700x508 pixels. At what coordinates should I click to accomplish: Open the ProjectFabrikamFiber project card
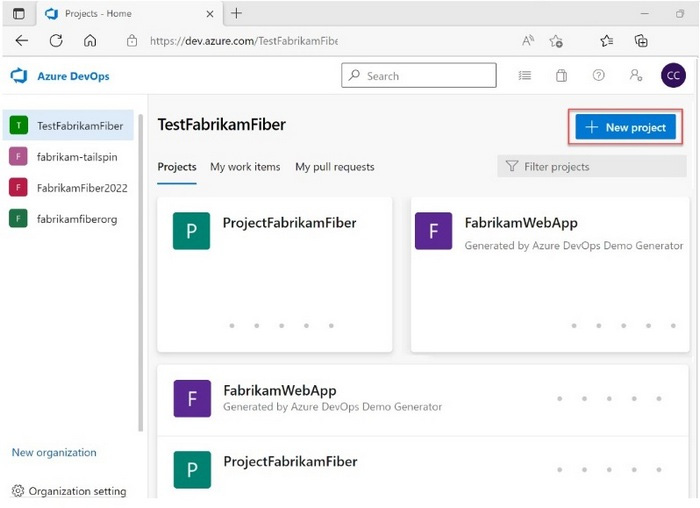(275, 275)
